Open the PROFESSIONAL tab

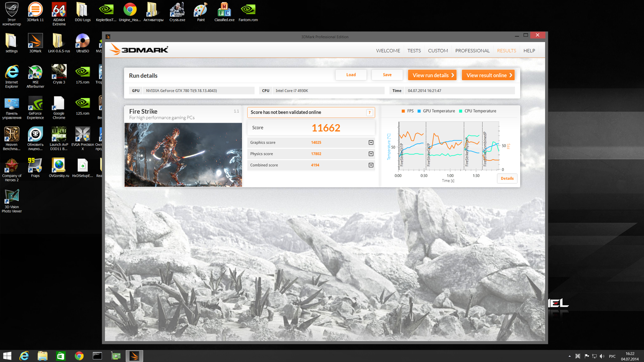click(x=472, y=51)
